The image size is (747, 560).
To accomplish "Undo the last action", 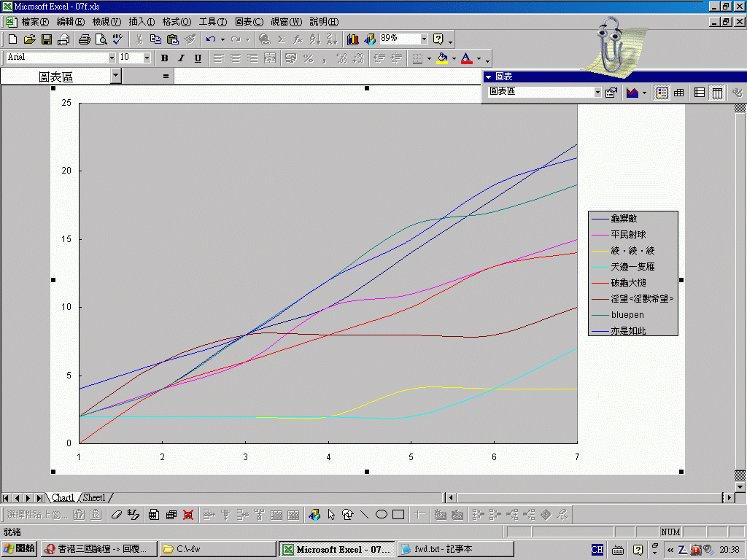I will pos(211,39).
